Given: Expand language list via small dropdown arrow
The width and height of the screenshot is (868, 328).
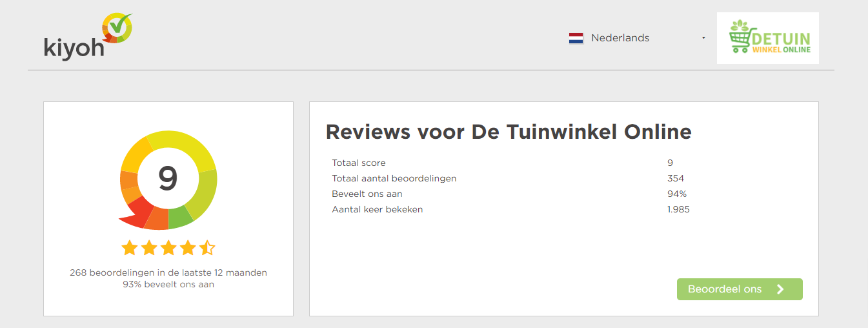Looking at the screenshot, I should point(703,38).
